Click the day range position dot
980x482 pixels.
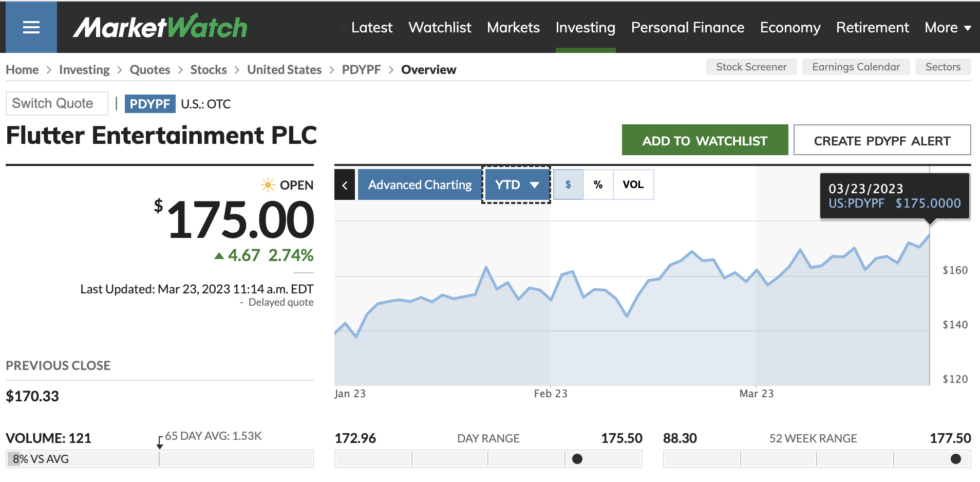577,459
